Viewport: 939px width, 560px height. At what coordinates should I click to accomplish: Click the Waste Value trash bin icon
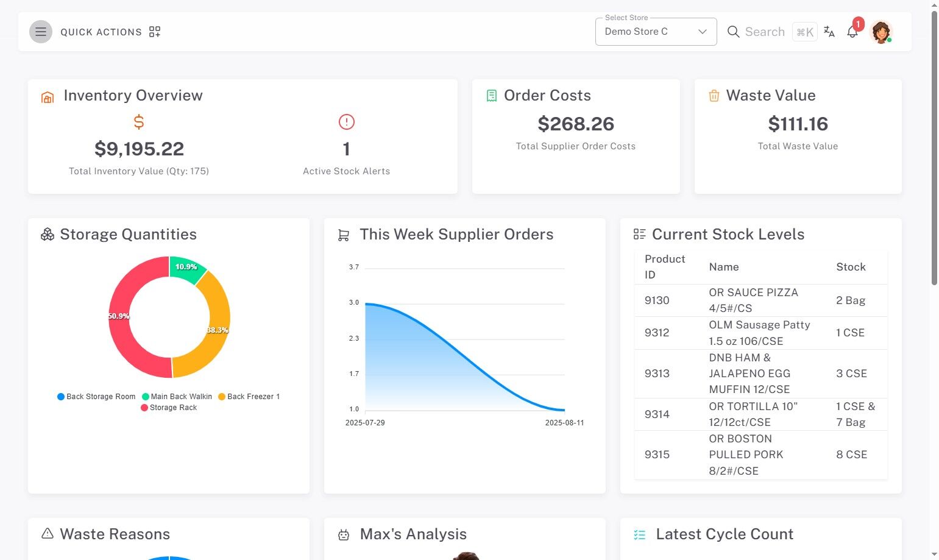714,96
